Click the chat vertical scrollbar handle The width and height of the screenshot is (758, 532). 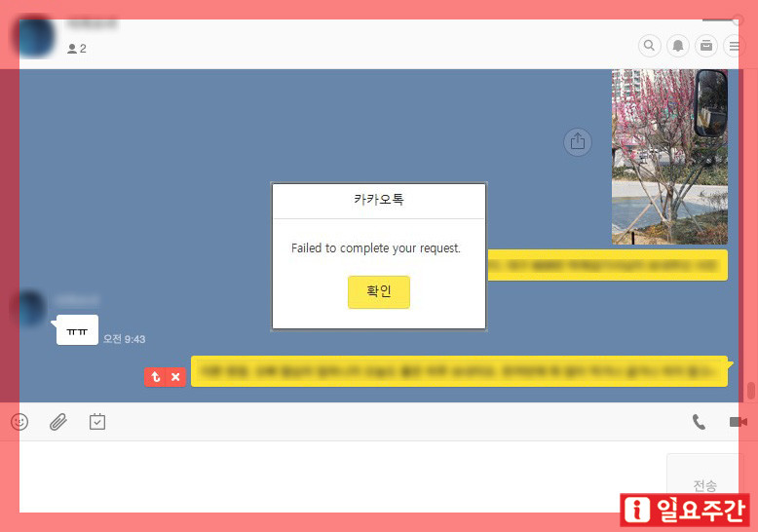pyautogui.click(x=750, y=391)
